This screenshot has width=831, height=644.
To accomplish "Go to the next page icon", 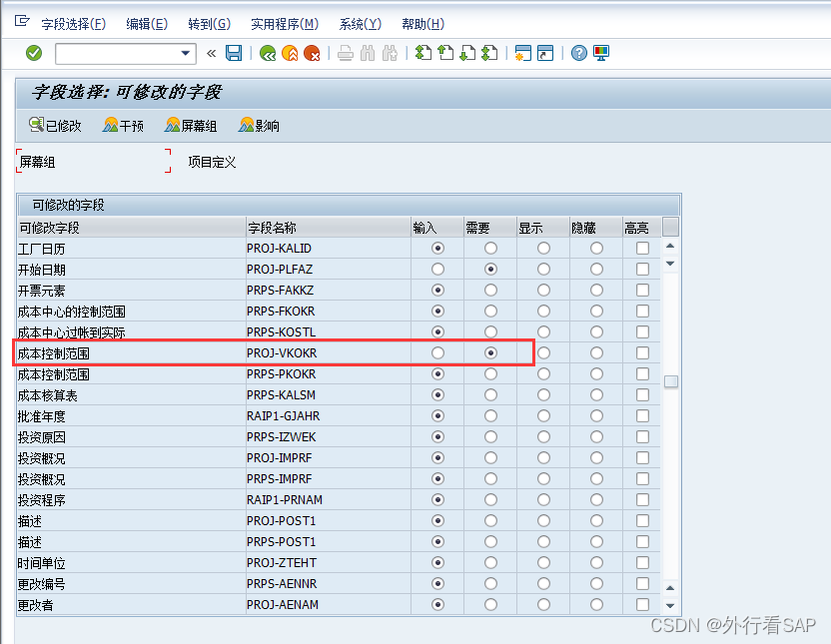I will click(x=467, y=53).
